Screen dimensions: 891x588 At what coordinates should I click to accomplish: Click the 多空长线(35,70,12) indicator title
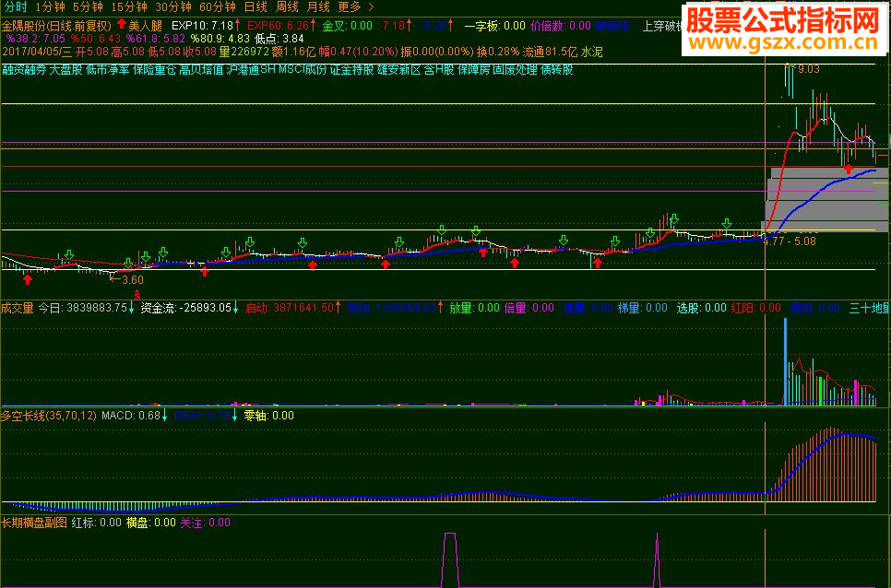[x=49, y=416]
